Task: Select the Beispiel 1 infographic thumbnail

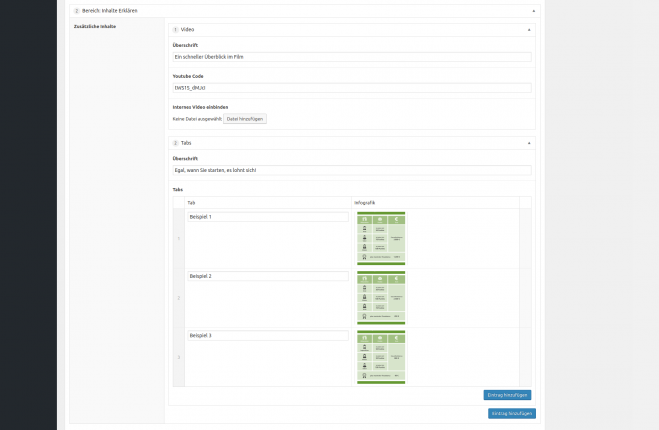Action: click(381, 238)
